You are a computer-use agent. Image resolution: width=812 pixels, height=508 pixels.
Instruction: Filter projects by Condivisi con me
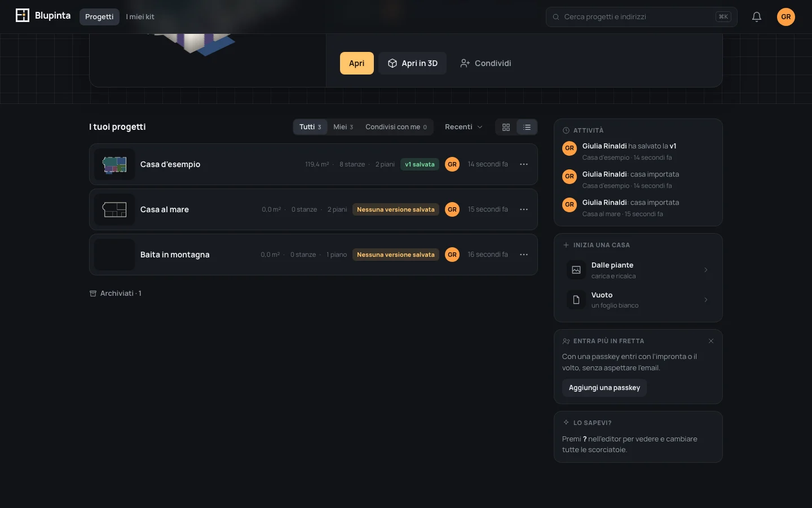point(396,127)
